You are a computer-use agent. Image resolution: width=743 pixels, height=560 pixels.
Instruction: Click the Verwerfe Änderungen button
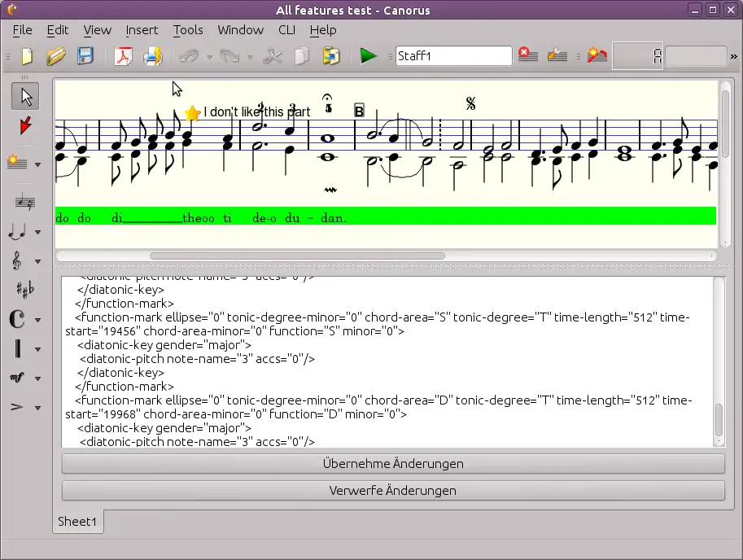point(393,491)
